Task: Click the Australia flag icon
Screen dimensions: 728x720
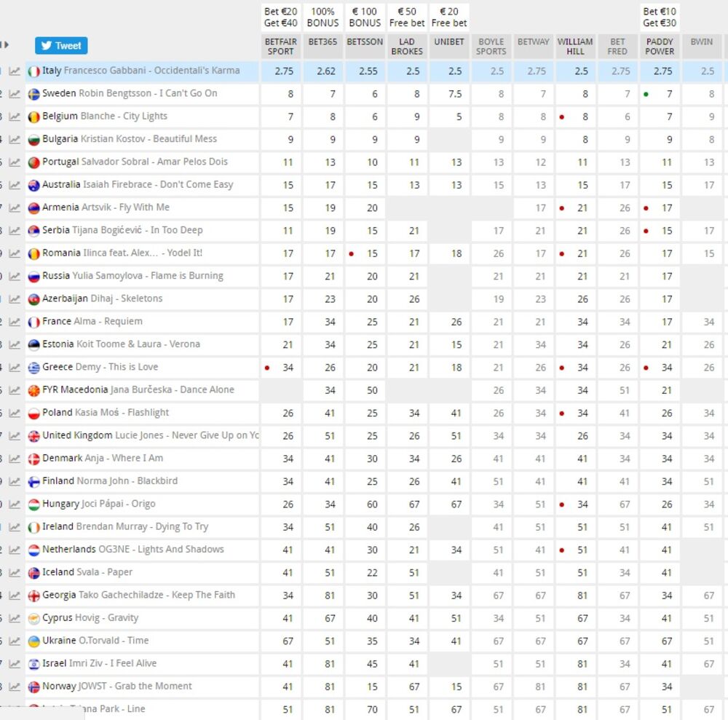Action: [33, 185]
